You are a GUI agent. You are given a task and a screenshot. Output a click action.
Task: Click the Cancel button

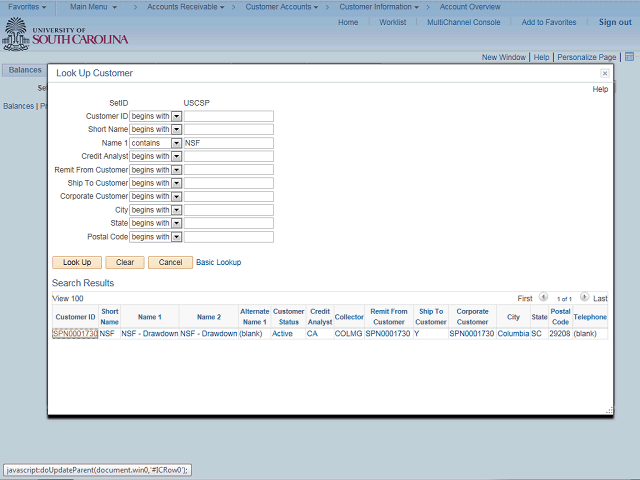pos(170,262)
